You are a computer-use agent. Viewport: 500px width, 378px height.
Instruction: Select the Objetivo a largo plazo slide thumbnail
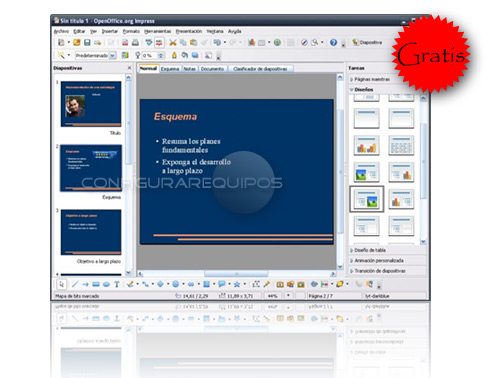[91, 232]
